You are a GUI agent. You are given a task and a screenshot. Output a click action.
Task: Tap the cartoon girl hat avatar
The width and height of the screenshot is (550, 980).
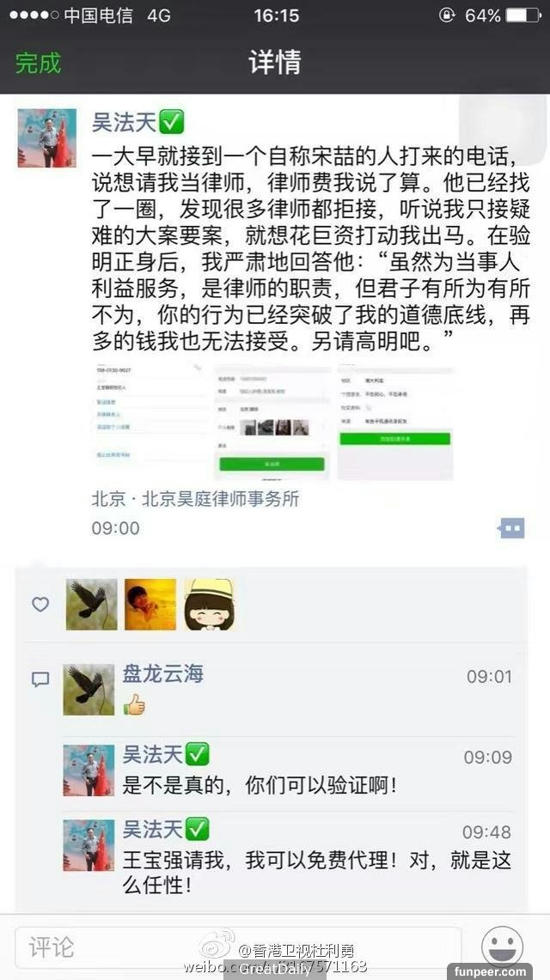(210, 605)
